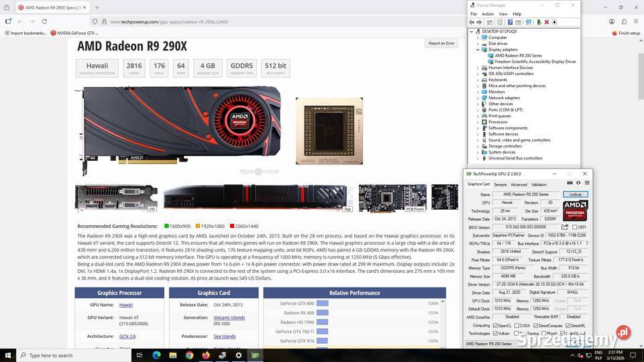Open the GCN 2.0 architecture link
This screenshot has width=644, height=362.
point(127,336)
